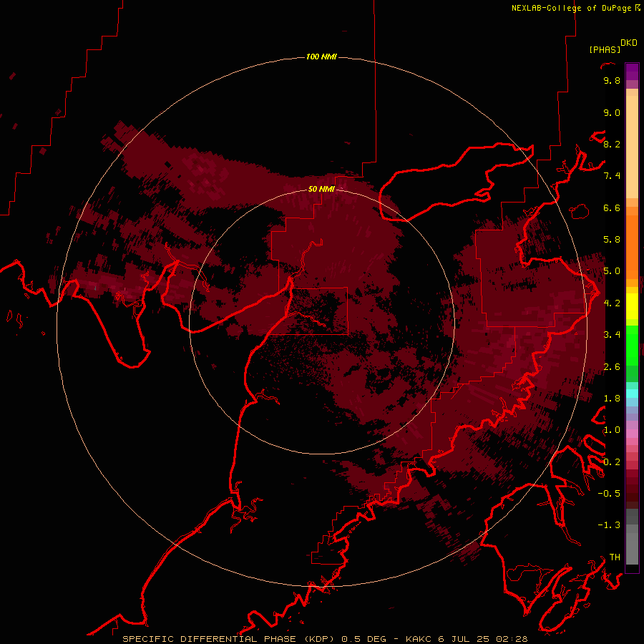The height and width of the screenshot is (644, 644).
Task: Click the cyan band of the color scale
Action: pos(632,394)
